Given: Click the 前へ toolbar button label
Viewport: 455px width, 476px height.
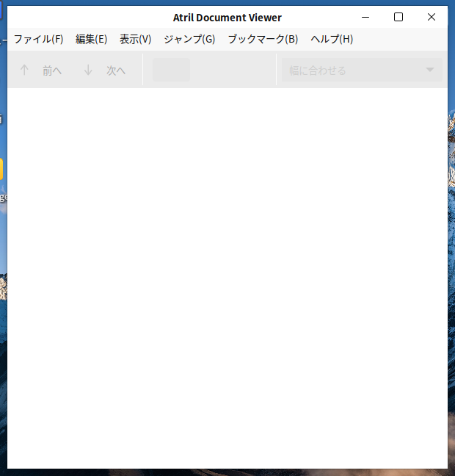Looking at the screenshot, I should [52, 71].
